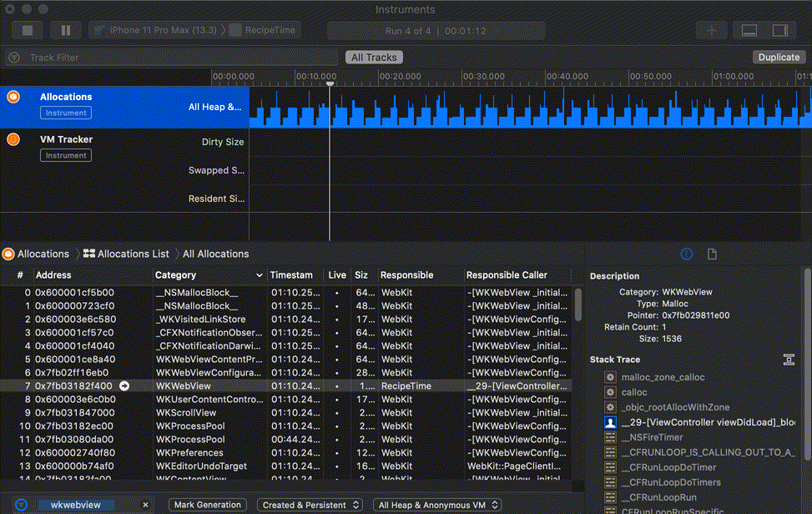Click the wkwebview filter token
This screenshot has height=514, width=812.
click(x=76, y=505)
